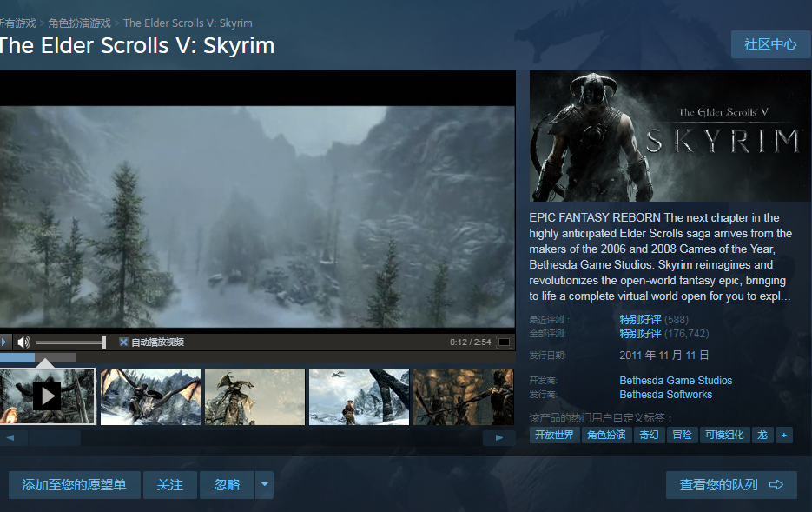Click the EPIC FANTASY REBORN game description
Screen dimensions: 812x512
[660, 256]
